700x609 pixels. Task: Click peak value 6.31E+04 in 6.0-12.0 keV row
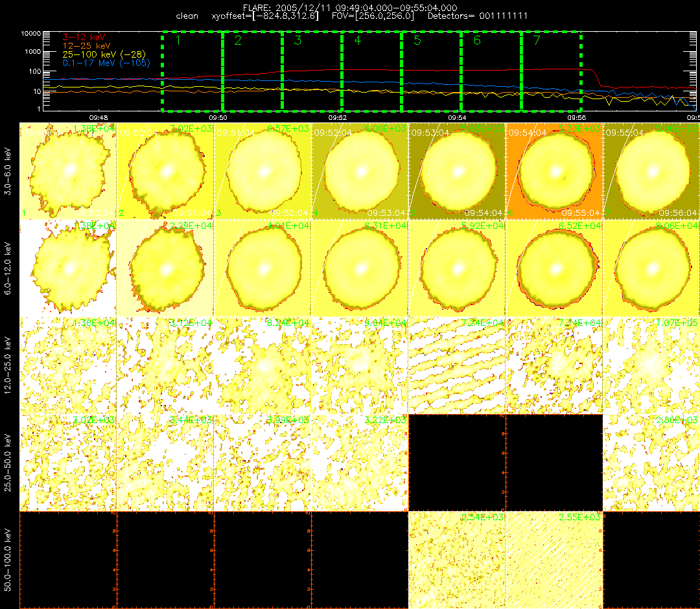pos(385,225)
